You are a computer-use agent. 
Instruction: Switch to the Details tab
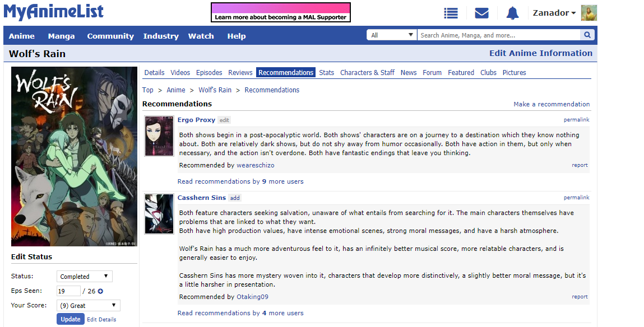(155, 73)
